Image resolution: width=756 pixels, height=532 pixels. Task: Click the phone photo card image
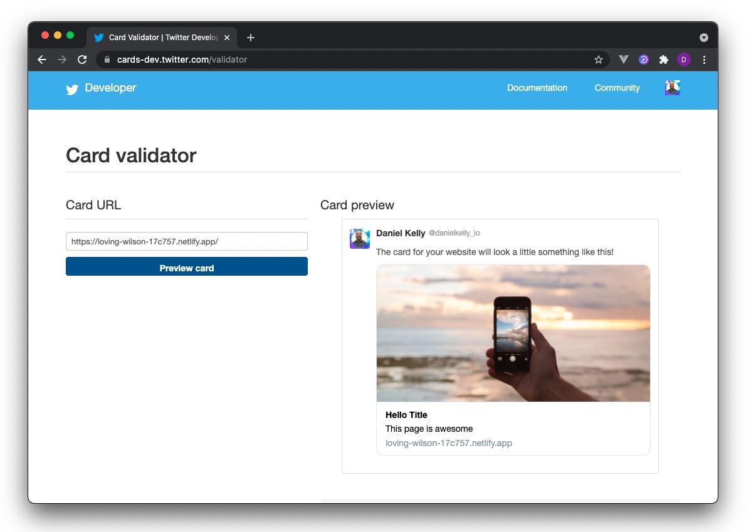pyautogui.click(x=513, y=333)
